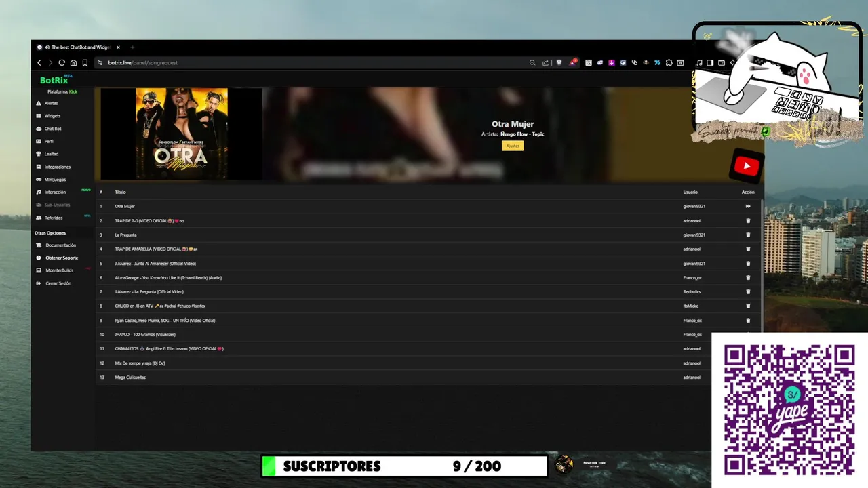
Task: Open Perfil in the sidebar
Action: (49, 142)
